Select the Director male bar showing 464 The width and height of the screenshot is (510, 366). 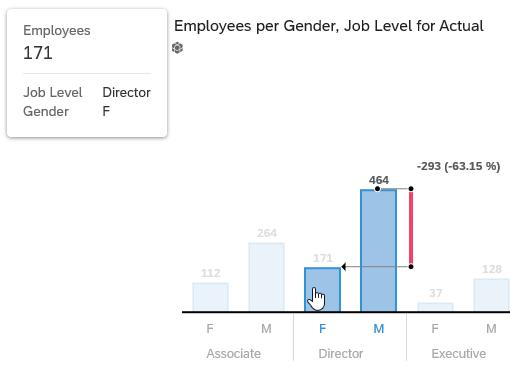point(378,250)
